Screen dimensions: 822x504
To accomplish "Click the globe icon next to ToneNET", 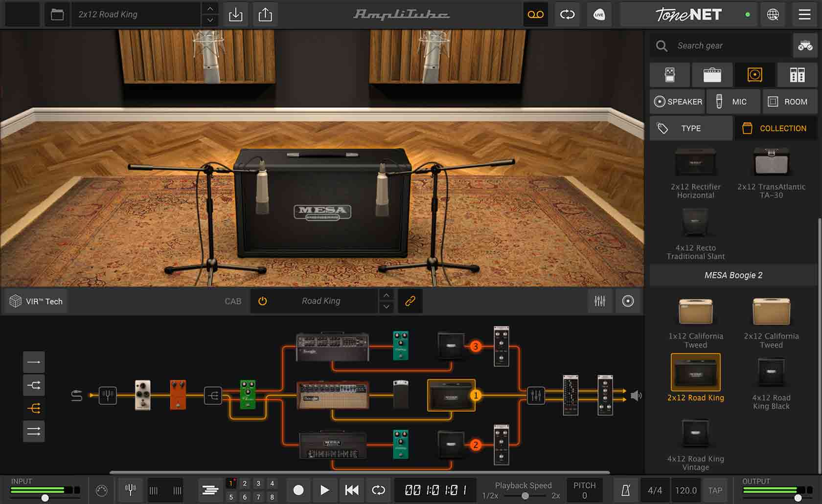I will (x=773, y=15).
